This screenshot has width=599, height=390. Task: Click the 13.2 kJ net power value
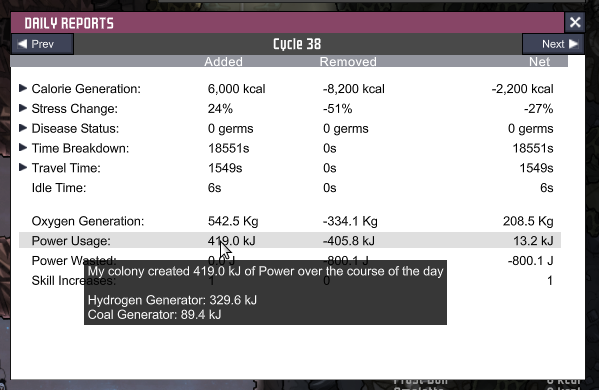(x=533, y=241)
